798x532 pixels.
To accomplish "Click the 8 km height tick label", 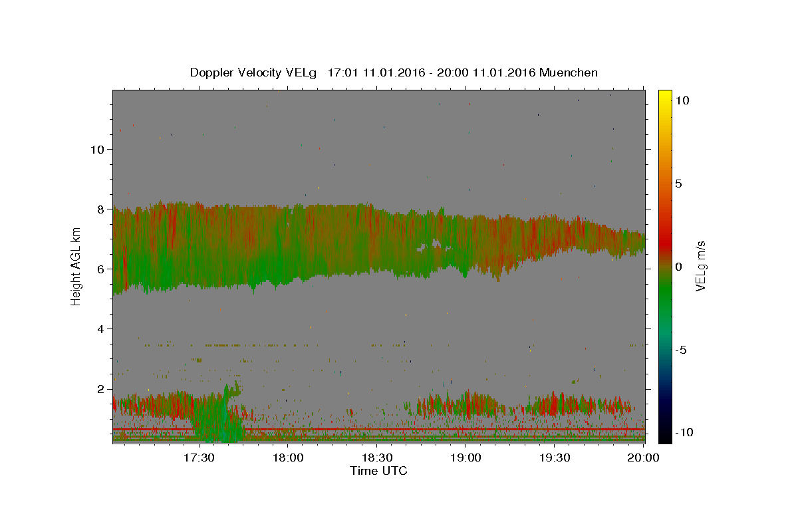I will [x=100, y=209].
